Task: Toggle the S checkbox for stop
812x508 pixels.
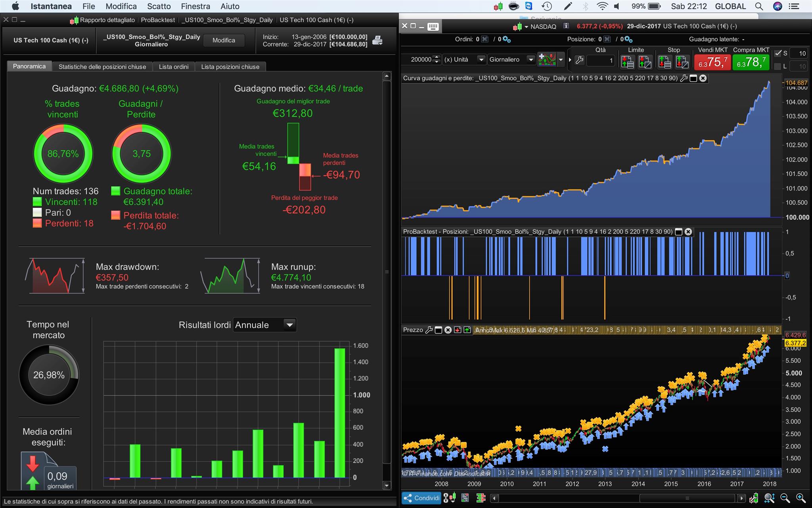Action: [x=778, y=53]
